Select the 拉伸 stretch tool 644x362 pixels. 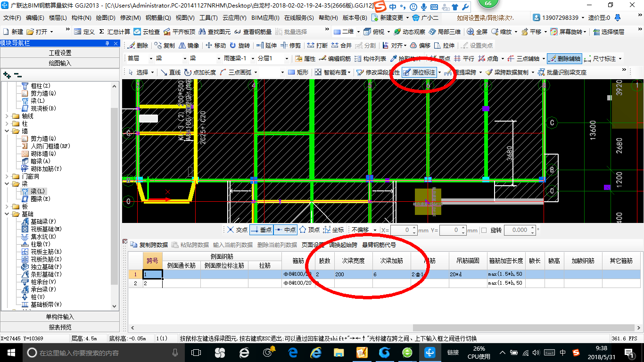click(444, 46)
